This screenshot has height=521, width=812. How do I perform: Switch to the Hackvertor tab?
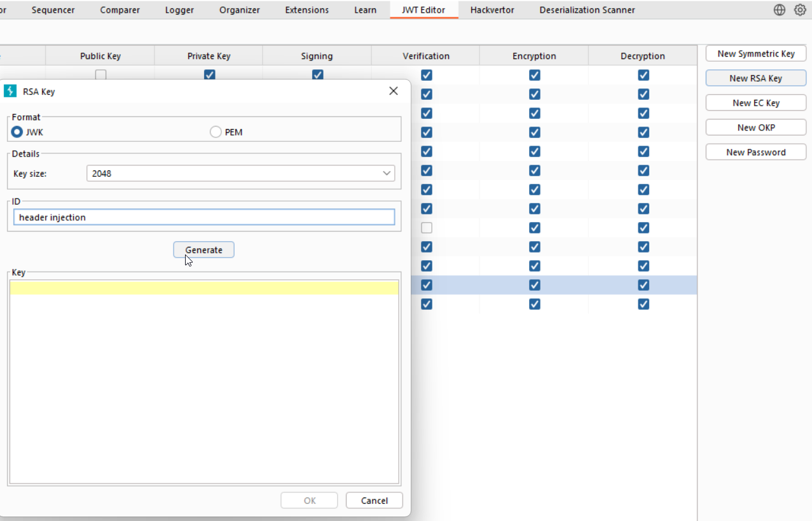(492, 10)
